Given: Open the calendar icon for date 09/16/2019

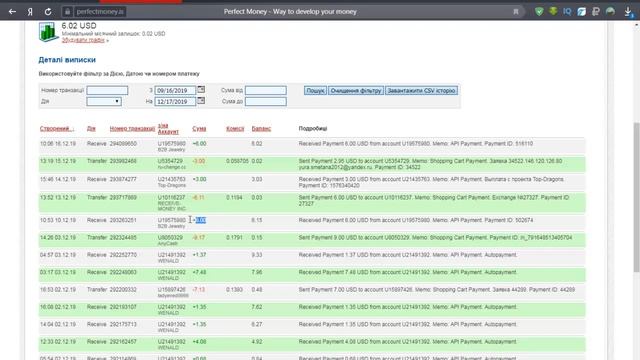Looking at the screenshot, I should (x=201, y=89).
